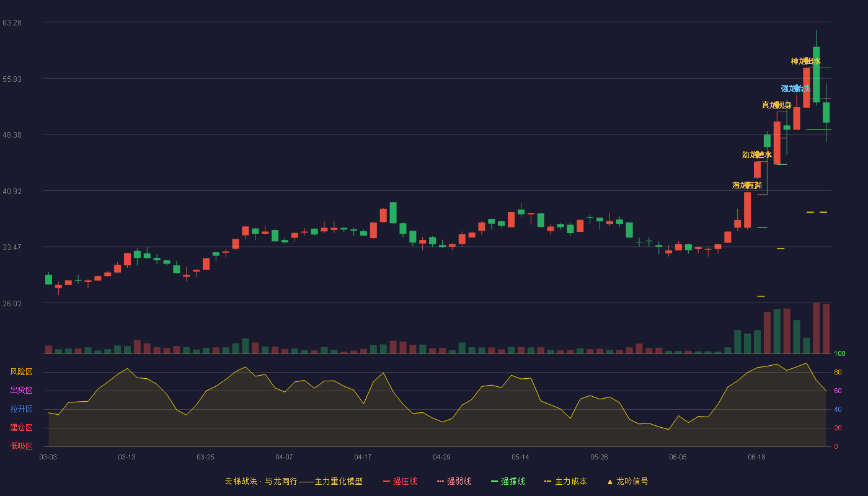Viewport: 868px width, 496px height.
Task: Click the 04-07 date label
Action: (284, 457)
